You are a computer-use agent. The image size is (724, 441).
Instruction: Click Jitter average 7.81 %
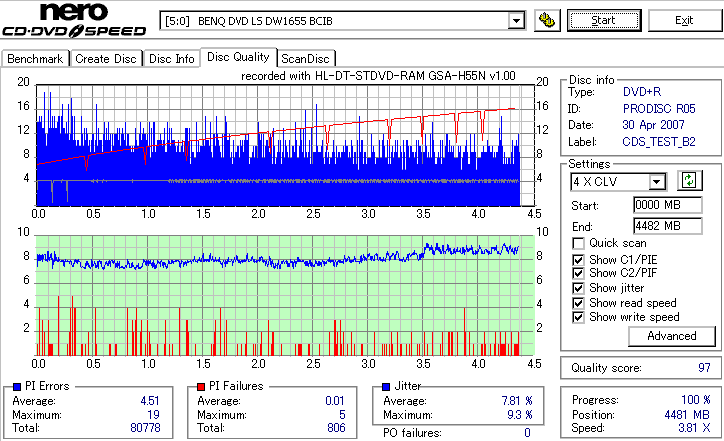pyautogui.click(x=517, y=401)
